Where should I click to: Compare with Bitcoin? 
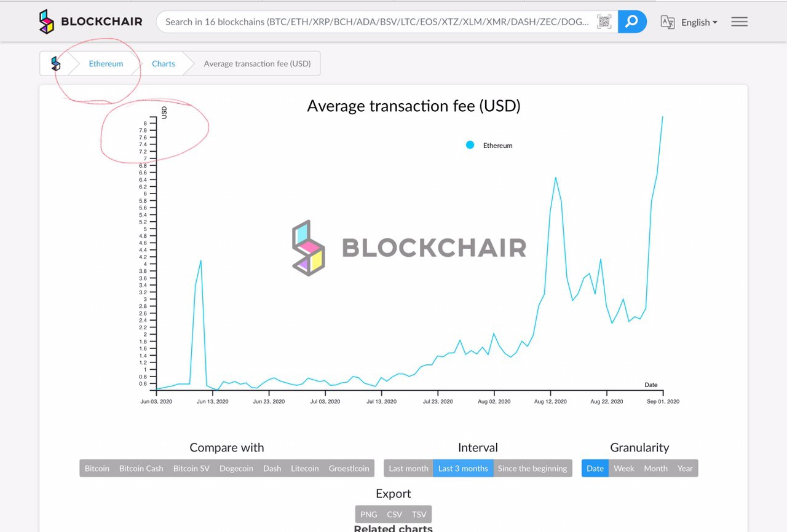click(x=97, y=468)
